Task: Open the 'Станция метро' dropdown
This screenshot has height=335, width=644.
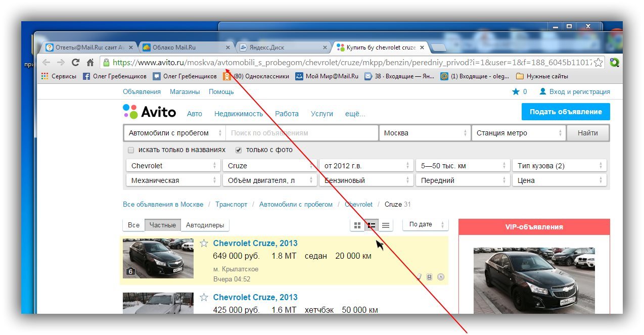Action: (x=518, y=133)
